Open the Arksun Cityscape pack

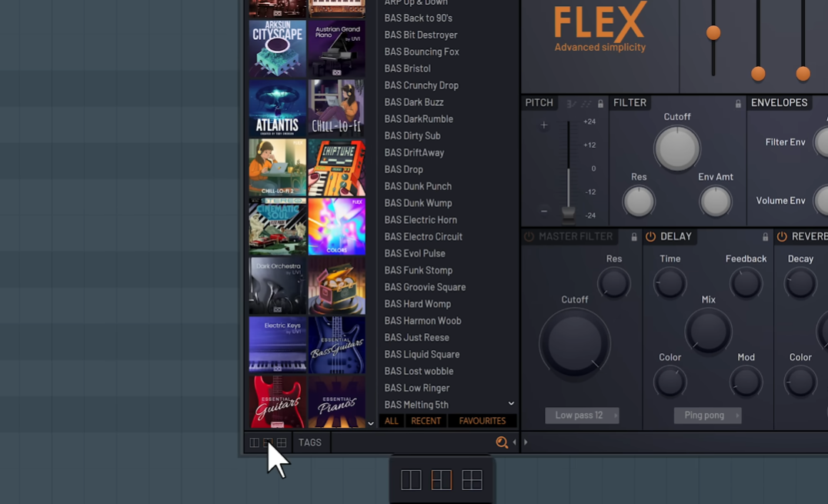pyautogui.click(x=277, y=48)
